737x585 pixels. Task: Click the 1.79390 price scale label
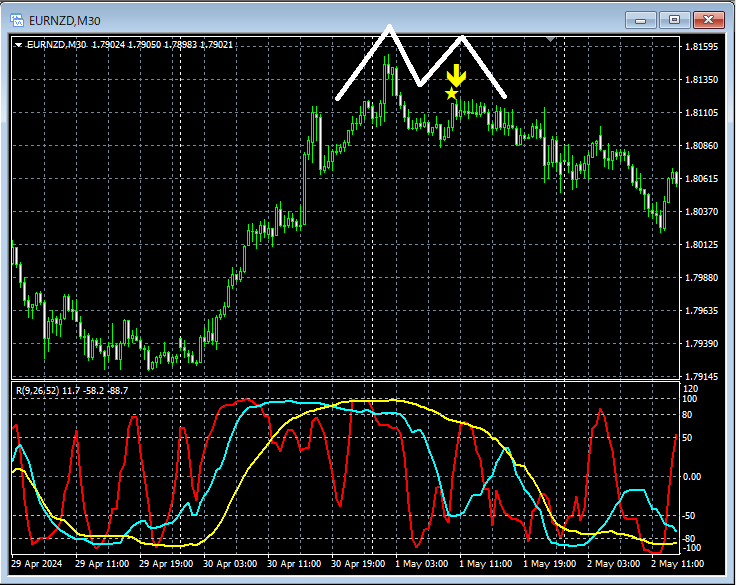[x=701, y=343]
